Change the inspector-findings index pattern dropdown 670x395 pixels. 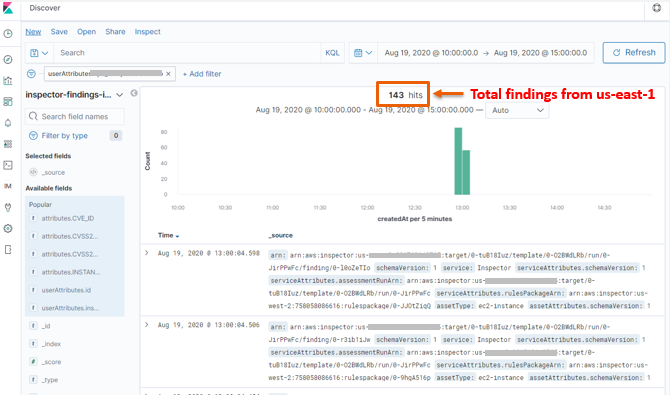coord(74,94)
